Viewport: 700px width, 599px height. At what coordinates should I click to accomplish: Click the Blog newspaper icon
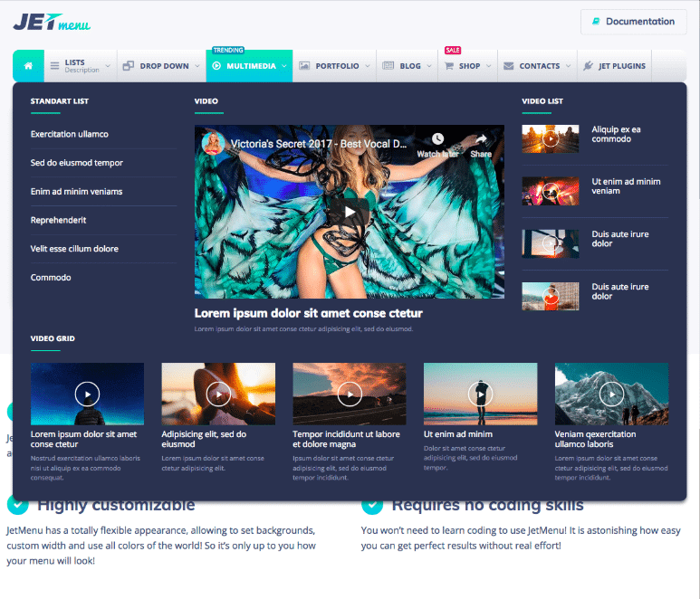pos(388,66)
